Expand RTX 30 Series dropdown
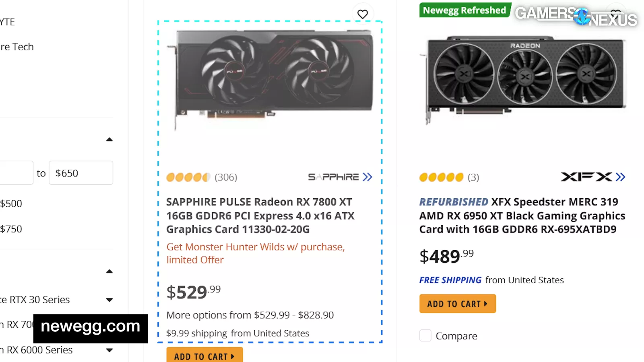Image resolution: width=644 pixels, height=362 pixels. coord(109,300)
